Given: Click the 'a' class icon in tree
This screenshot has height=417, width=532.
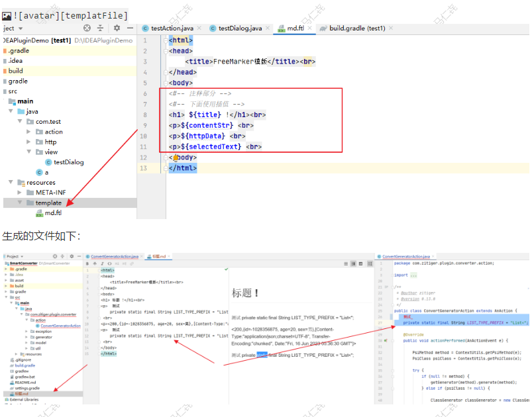Looking at the screenshot, I should [39, 173].
